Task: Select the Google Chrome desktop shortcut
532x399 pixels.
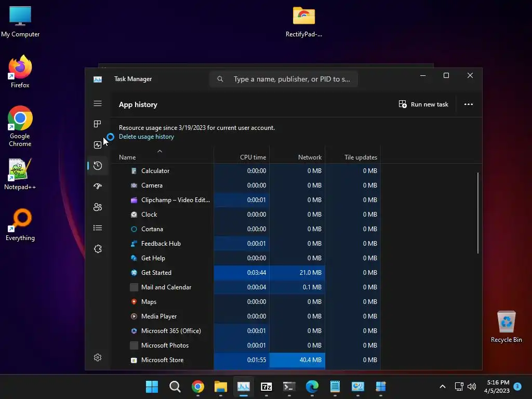Action: coord(20,126)
